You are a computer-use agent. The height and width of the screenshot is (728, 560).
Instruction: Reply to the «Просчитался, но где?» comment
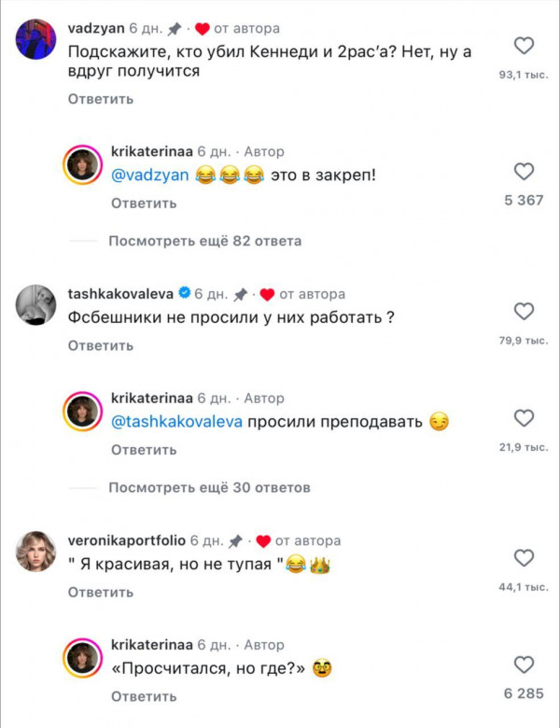point(144,696)
